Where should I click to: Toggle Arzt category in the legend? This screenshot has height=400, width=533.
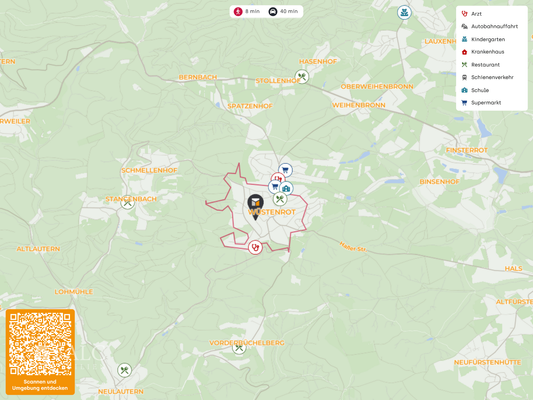471,14
